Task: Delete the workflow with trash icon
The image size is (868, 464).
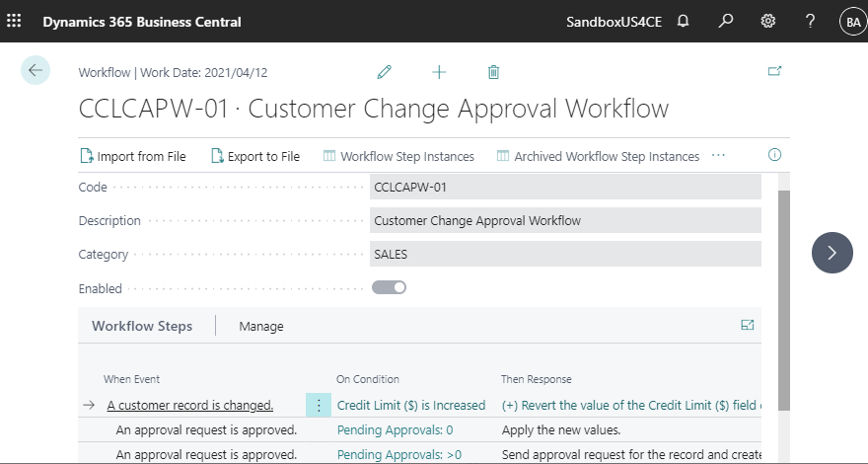Action: 494,72
